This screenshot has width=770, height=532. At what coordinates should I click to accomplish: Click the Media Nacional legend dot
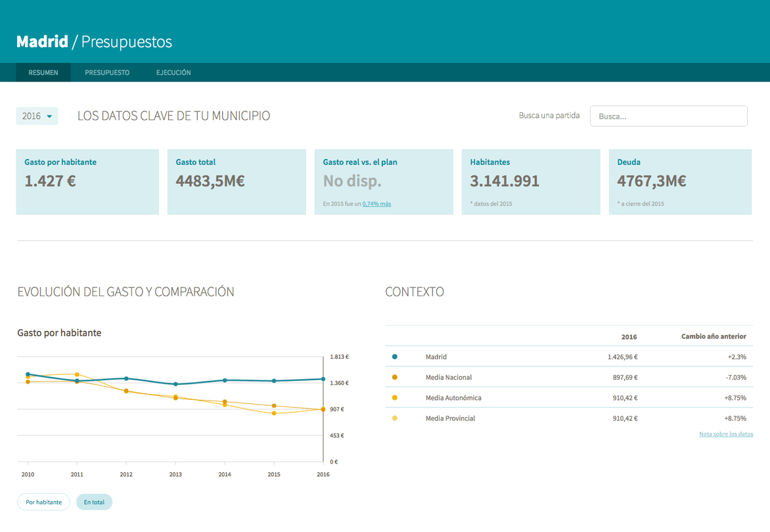pyautogui.click(x=395, y=378)
